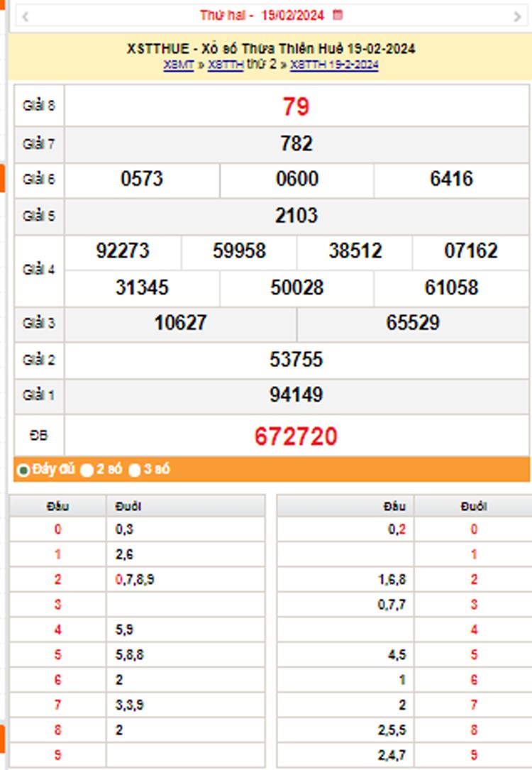532x770 pixels.
Task: Select the ĐB row label
Action: click(x=39, y=436)
